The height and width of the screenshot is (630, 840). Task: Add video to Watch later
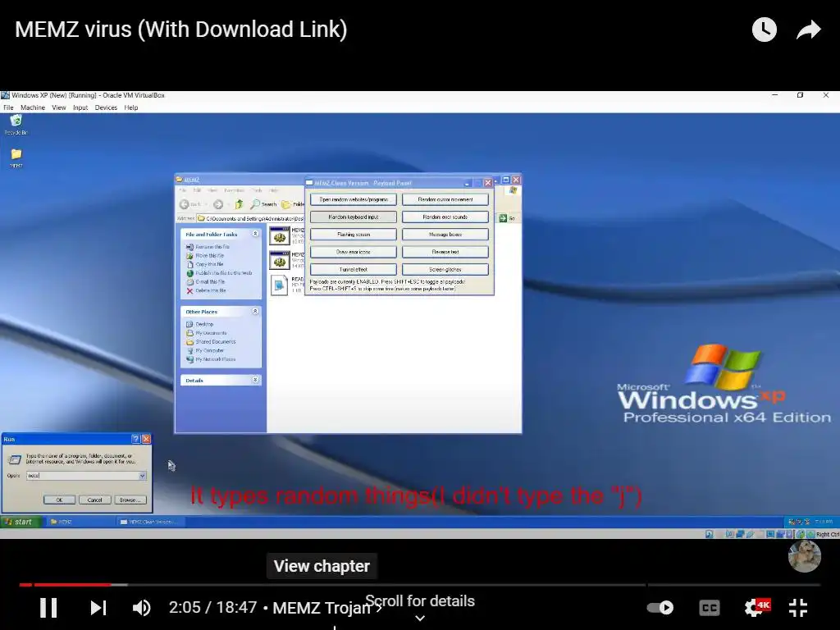tap(764, 30)
